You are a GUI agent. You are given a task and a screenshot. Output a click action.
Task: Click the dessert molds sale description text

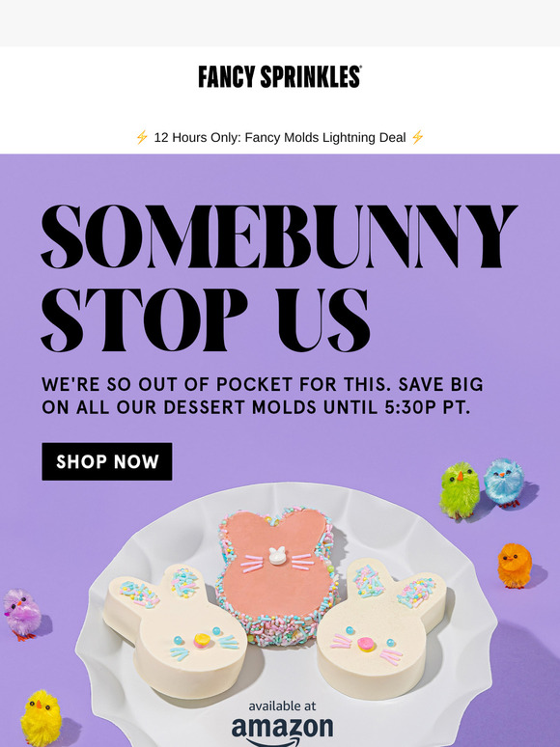[262, 396]
